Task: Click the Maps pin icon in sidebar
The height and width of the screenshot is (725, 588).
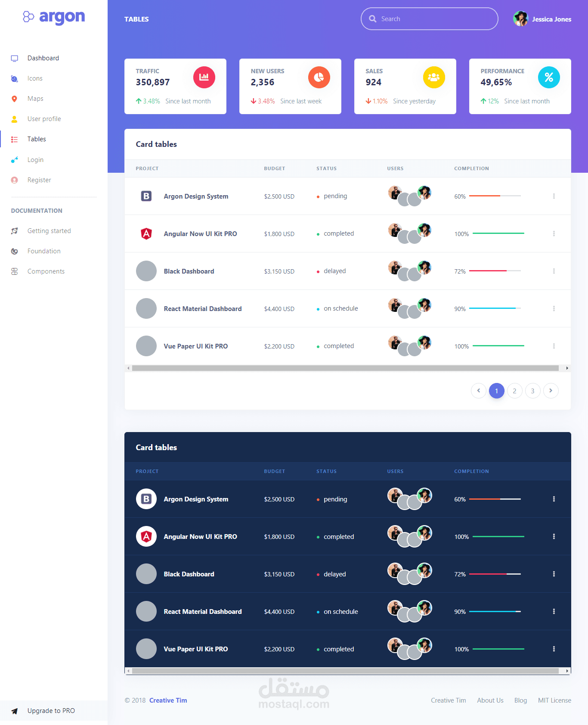Action: pos(15,99)
